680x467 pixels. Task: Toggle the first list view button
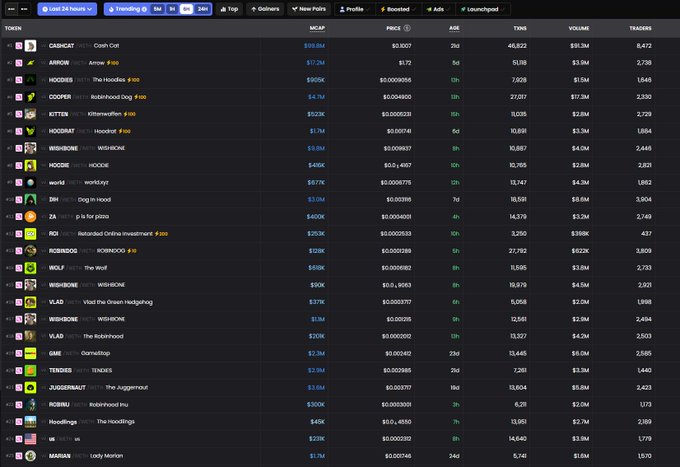click(x=11, y=9)
